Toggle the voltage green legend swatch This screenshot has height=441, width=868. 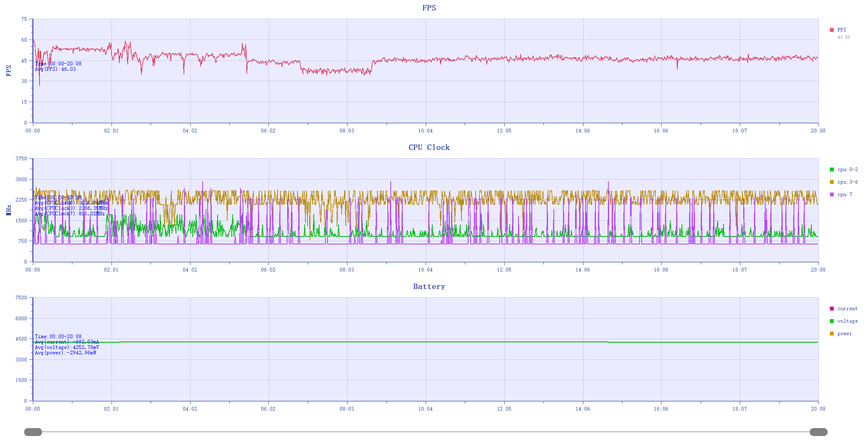coord(831,321)
